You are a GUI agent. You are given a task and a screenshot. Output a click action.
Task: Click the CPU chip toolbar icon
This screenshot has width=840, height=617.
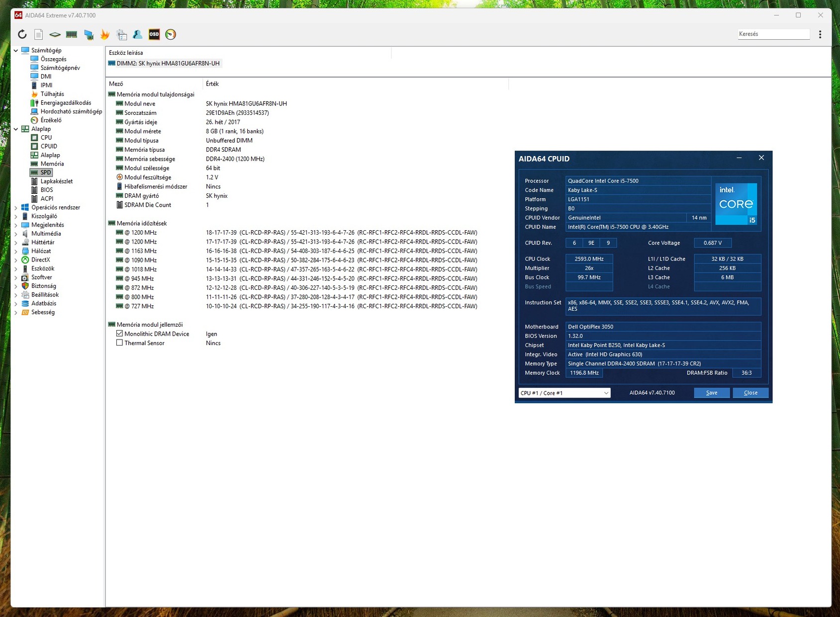(x=55, y=34)
